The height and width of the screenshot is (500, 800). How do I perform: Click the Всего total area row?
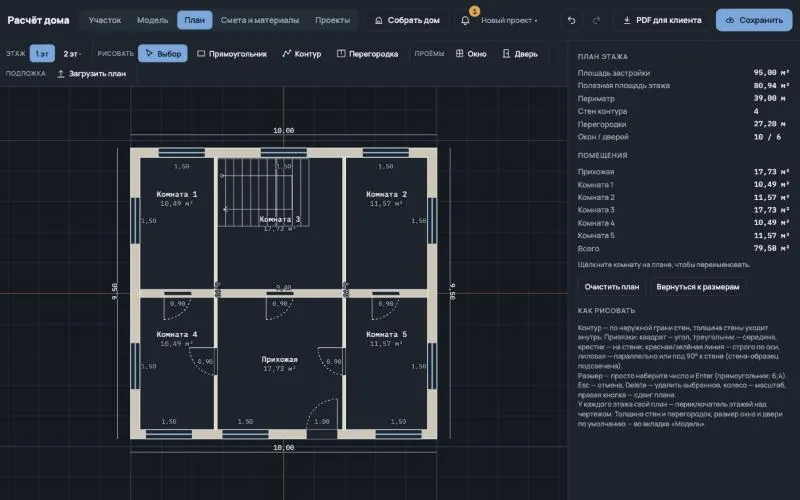click(x=684, y=248)
